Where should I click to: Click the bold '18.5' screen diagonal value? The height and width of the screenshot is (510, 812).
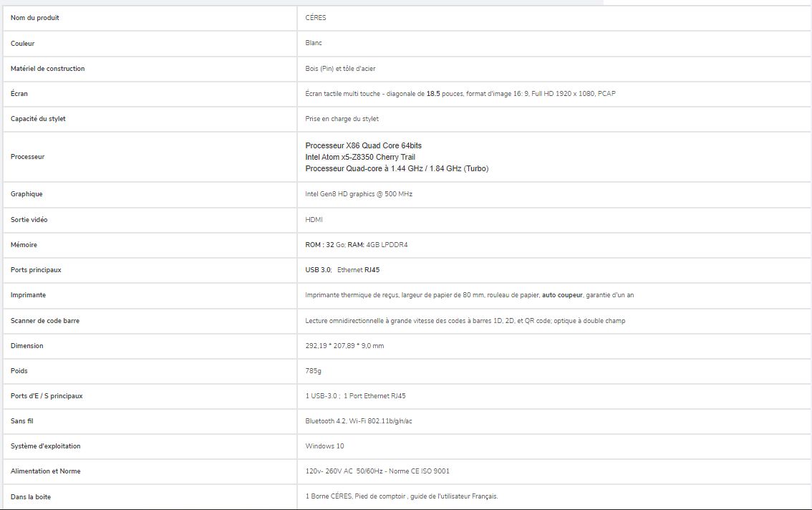pos(433,94)
